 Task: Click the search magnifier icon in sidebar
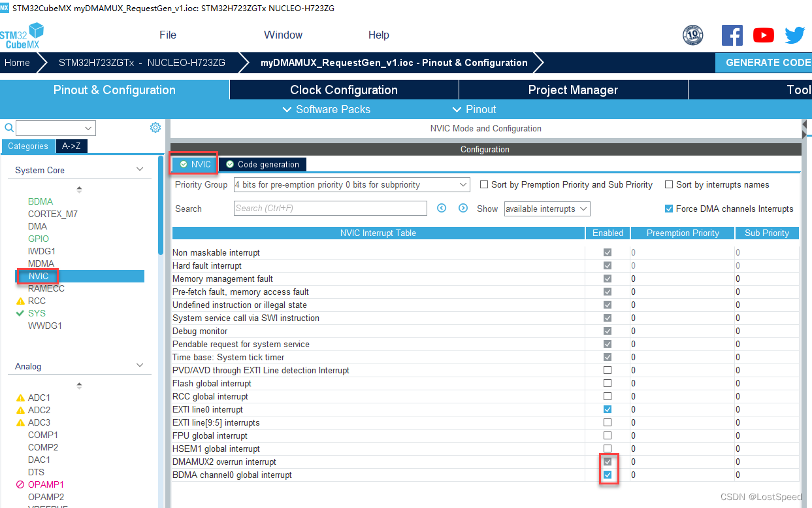pos(9,127)
